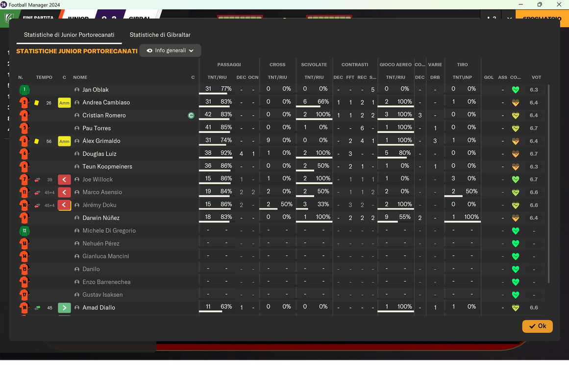Click Amad Diallo pass percentage 63%
569x392 pixels.
pos(226,307)
